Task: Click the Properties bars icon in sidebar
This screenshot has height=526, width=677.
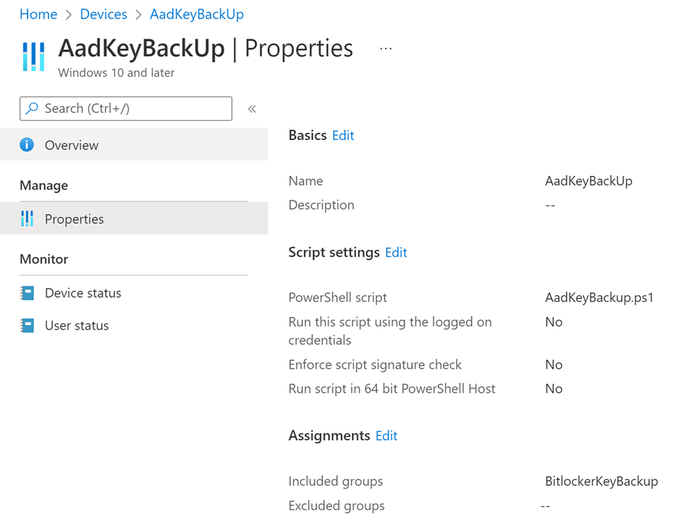Action: point(27,219)
